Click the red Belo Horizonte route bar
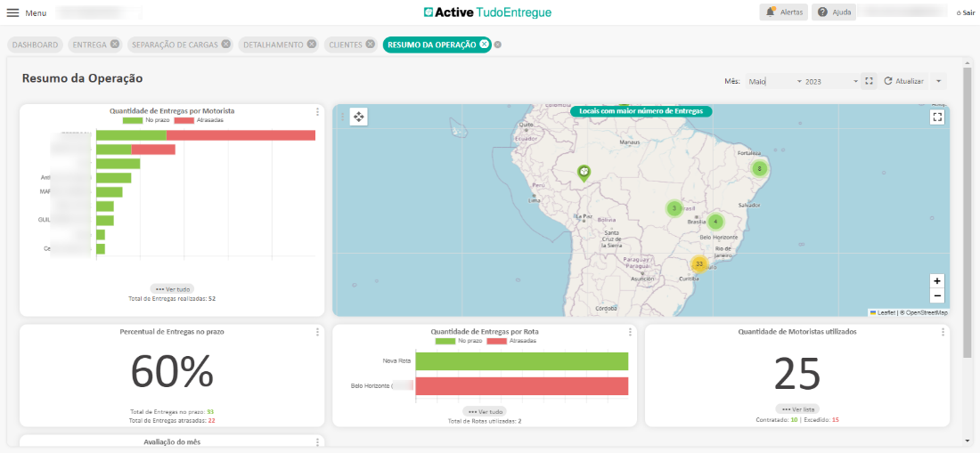The width and height of the screenshot is (980, 453). click(522, 386)
